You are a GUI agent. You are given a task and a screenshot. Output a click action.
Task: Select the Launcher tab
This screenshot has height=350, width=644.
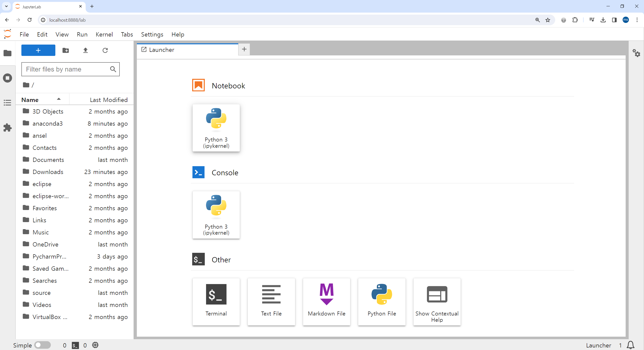pyautogui.click(x=187, y=50)
